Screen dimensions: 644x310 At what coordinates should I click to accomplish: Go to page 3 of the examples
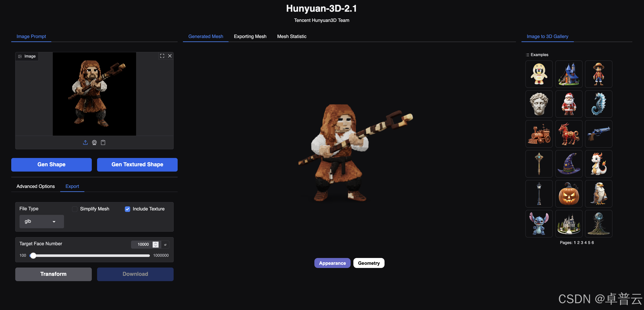click(582, 242)
